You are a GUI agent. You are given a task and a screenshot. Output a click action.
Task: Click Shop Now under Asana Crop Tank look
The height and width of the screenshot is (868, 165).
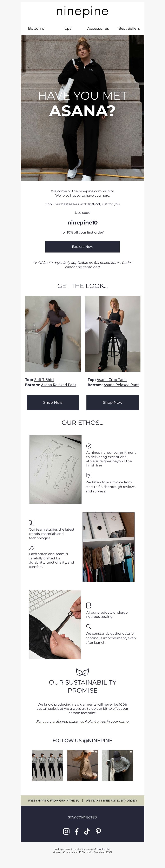click(112, 402)
